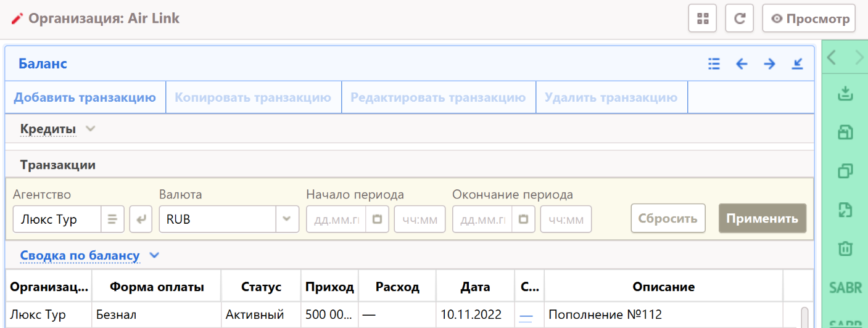Screen dimensions: 868x328
Task: Click the right arrow in Баланс header
Action: [769, 64]
